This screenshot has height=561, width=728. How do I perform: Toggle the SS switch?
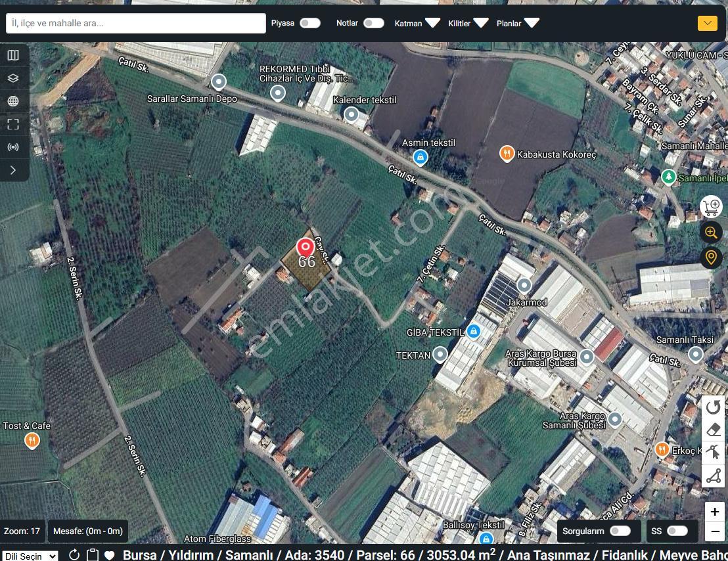click(677, 531)
